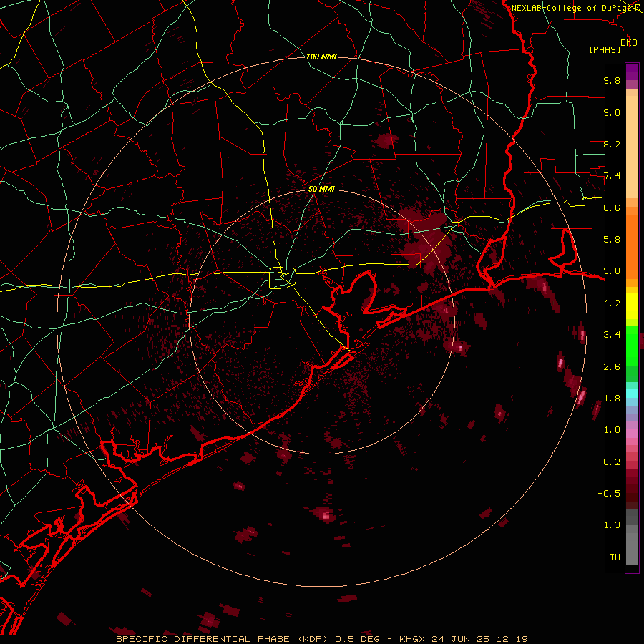Click the Specific Differential Phase caption text
The image size is (644, 644).
pos(322,639)
